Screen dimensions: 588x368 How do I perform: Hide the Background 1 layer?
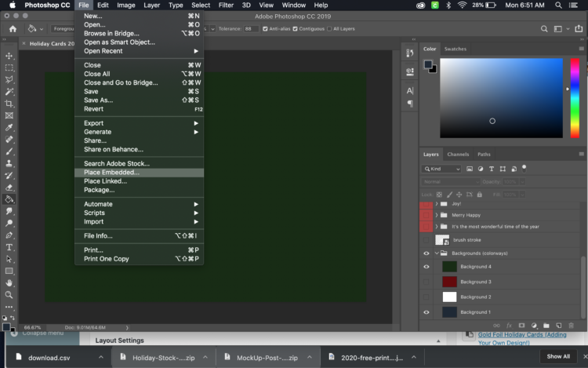426,312
